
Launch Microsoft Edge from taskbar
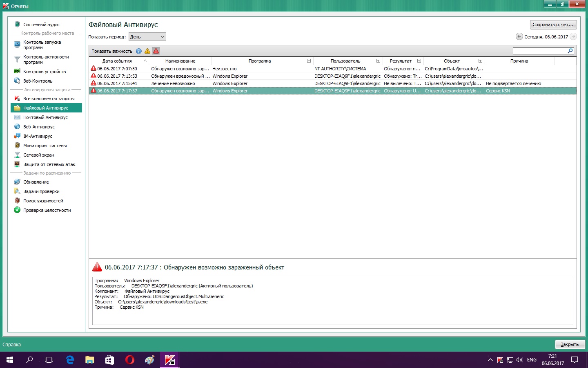[x=70, y=360]
